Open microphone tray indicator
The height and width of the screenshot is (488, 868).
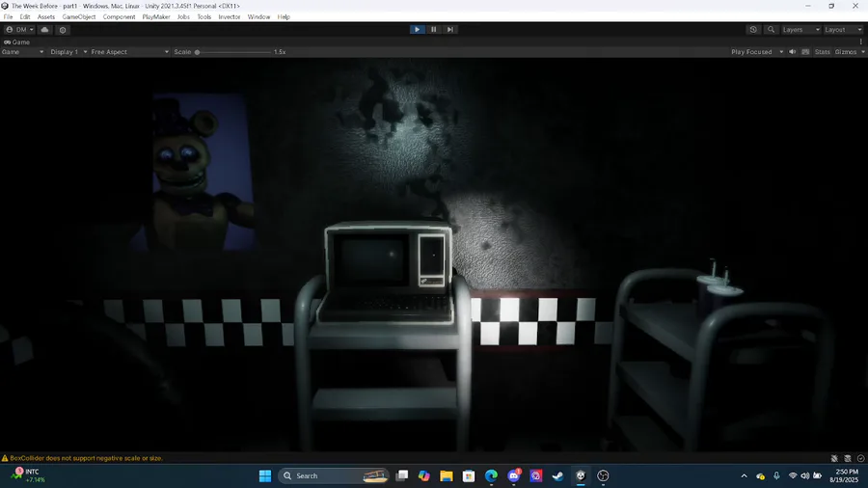point(776,475)
